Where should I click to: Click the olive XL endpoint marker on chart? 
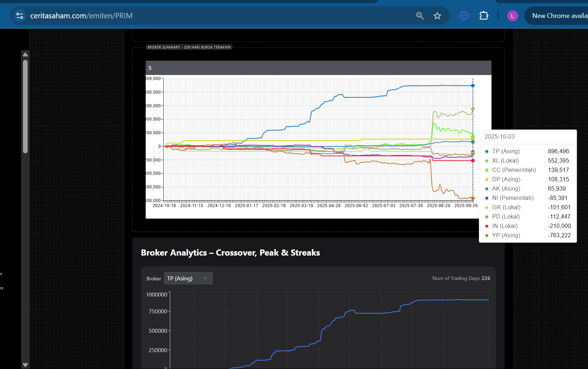click(x=473, y=109)
